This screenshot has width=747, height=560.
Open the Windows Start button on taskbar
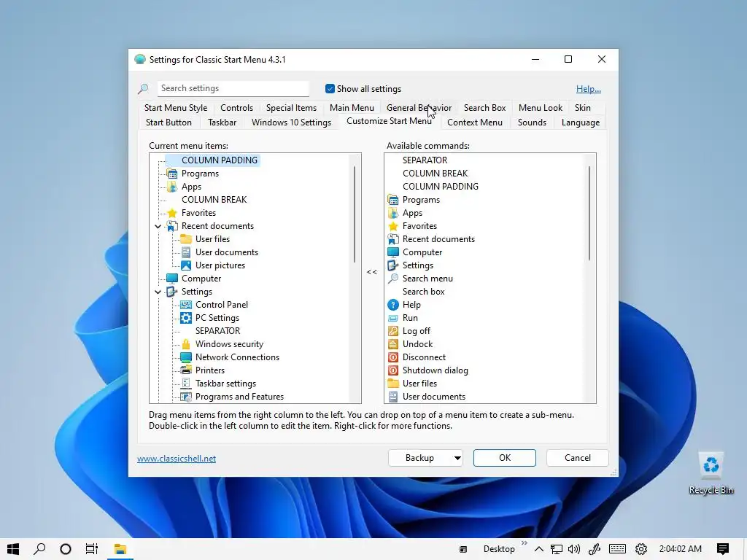pos(13,549)
